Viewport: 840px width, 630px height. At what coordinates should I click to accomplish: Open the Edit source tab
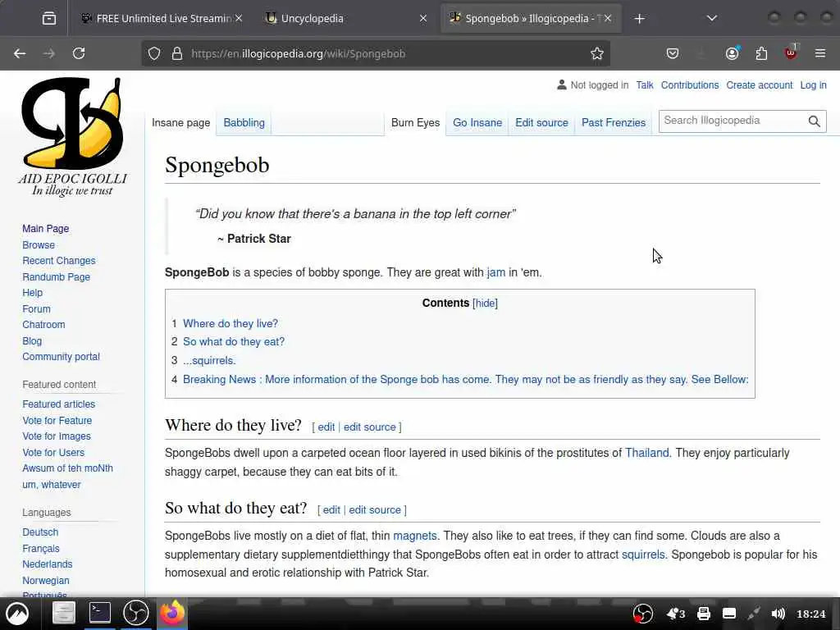point(541,123)
